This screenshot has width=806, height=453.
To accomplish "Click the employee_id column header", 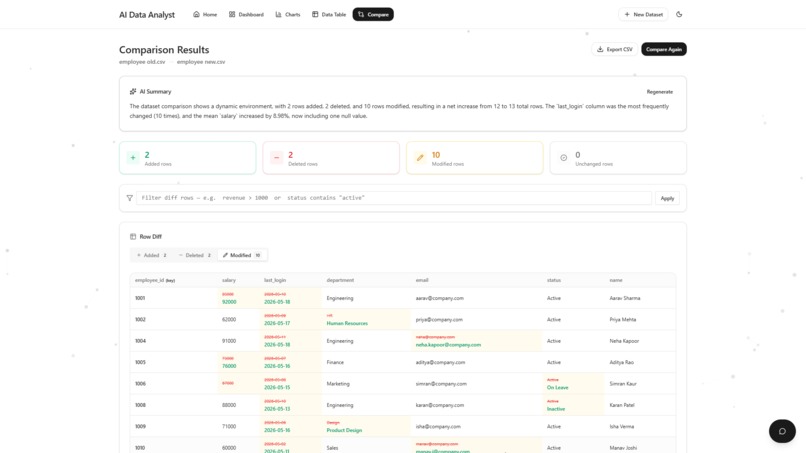I will [155, 280].
